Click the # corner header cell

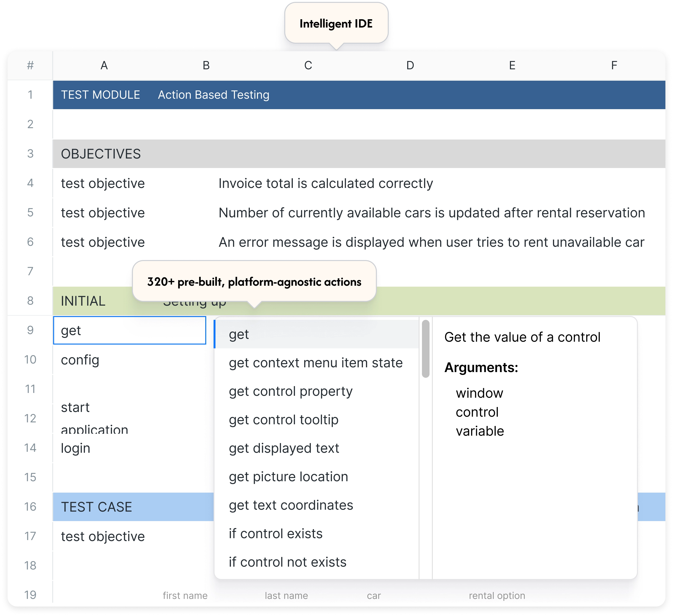(30, 65)
